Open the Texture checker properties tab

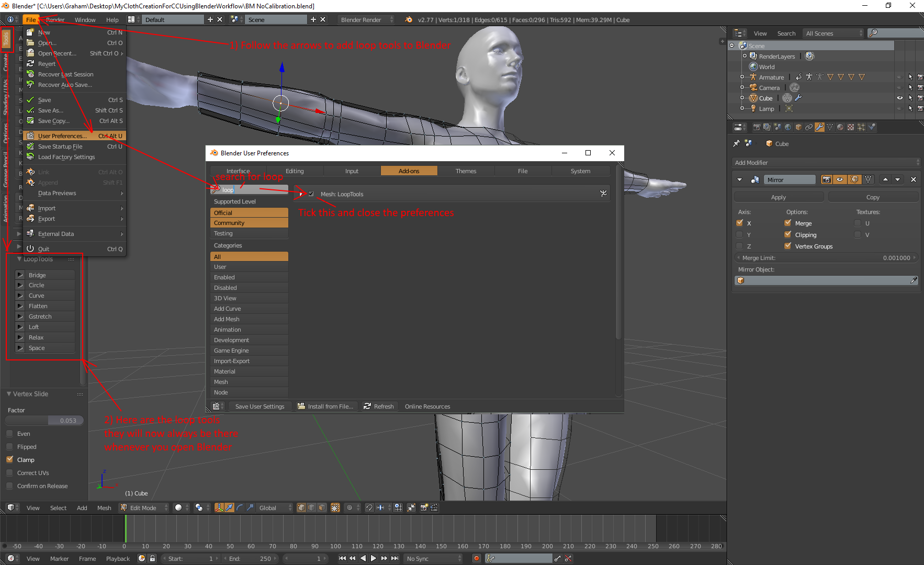coord(851,127)
